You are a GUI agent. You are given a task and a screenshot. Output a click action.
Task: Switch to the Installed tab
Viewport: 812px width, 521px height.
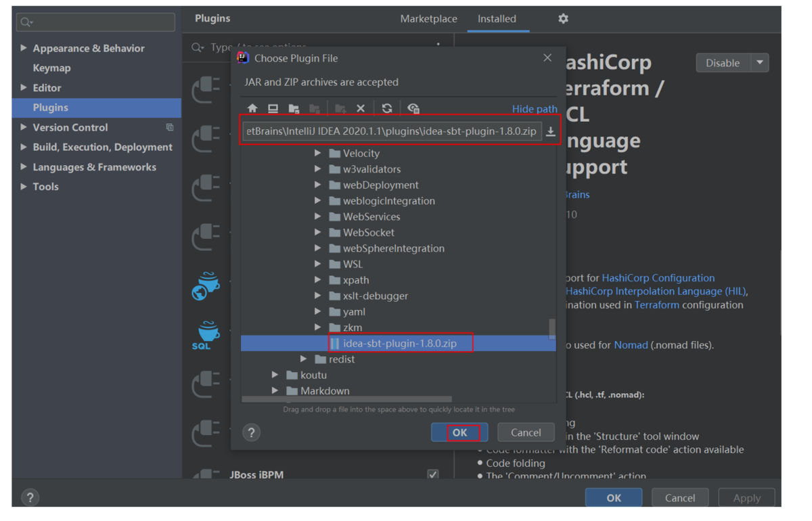pyautogui.click(x=497, y=19)
